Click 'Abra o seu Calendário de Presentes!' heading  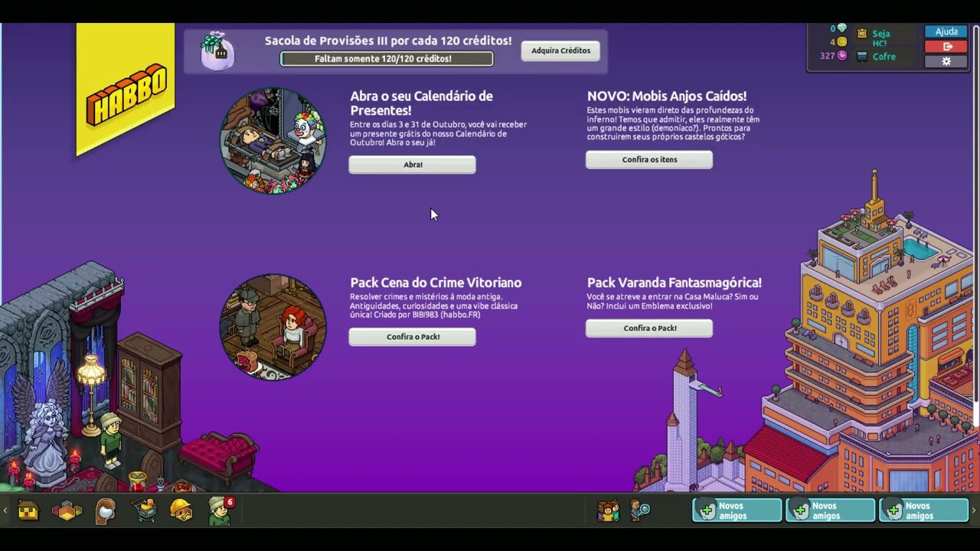pos(421,103)
